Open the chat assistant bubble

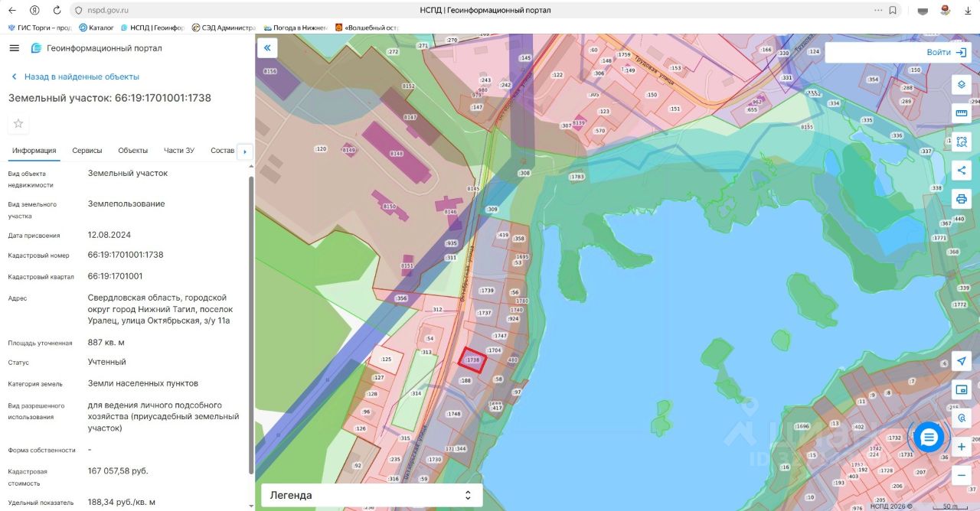click(x=929, y=438)
